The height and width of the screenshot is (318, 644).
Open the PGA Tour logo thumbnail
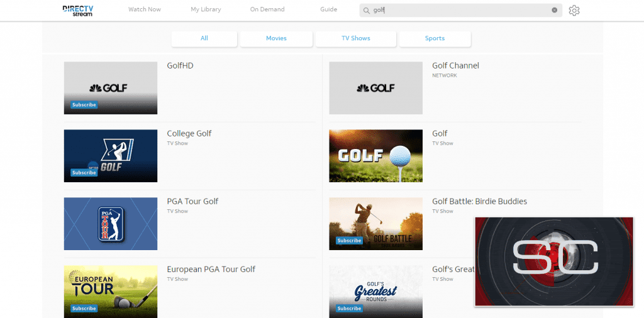click(x=111, y=224)
